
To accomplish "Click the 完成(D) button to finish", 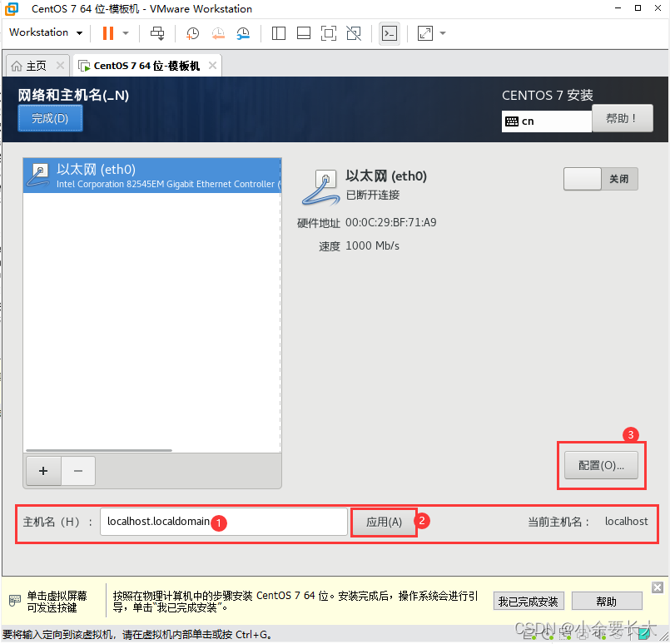I will [50, 118].
